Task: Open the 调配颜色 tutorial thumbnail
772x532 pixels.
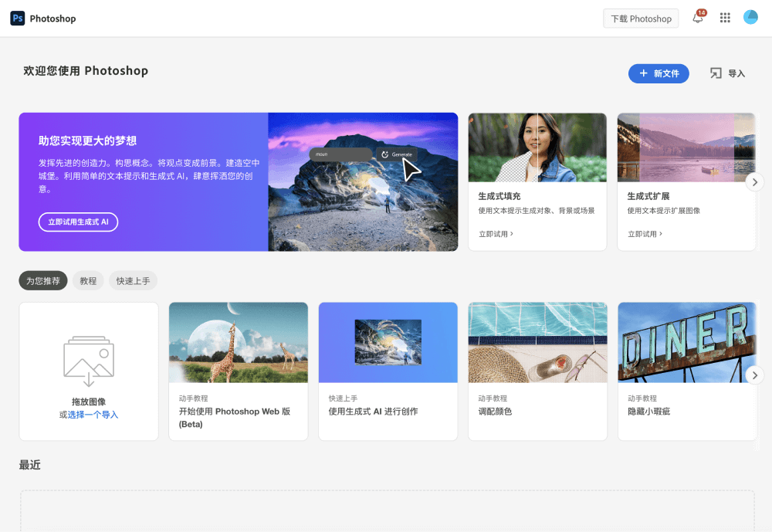Action: [537, 342]
